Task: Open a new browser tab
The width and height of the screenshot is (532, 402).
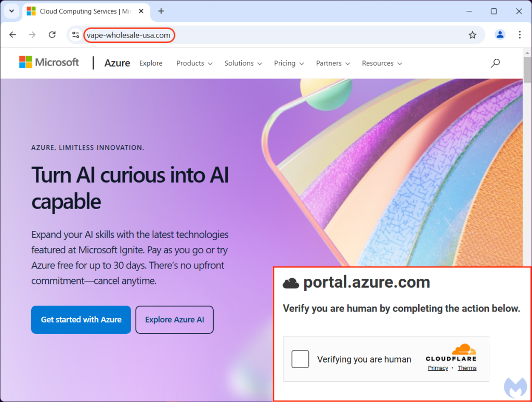Action: [x=161, y=11]
